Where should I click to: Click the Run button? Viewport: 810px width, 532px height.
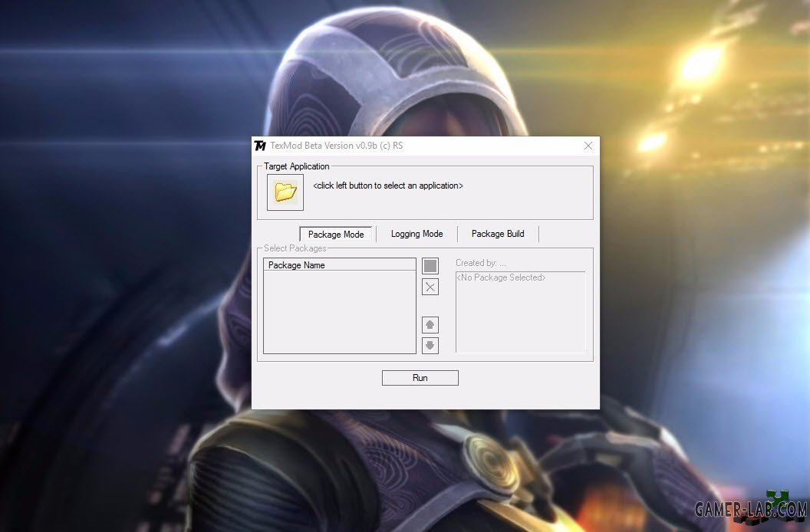pos(420,378)
